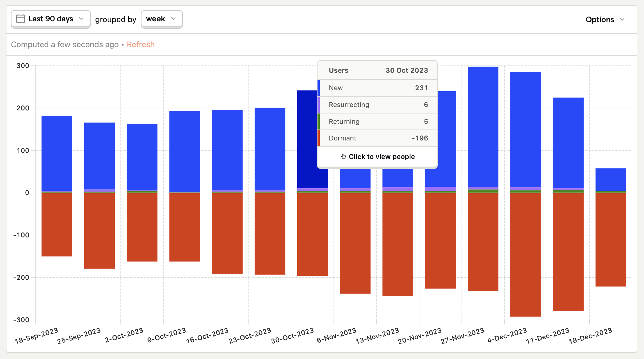This screenshot has height=359, width=644.
Task: Click the red Dormant color swatch in tooltip
Action: click(x=319, y=138)
